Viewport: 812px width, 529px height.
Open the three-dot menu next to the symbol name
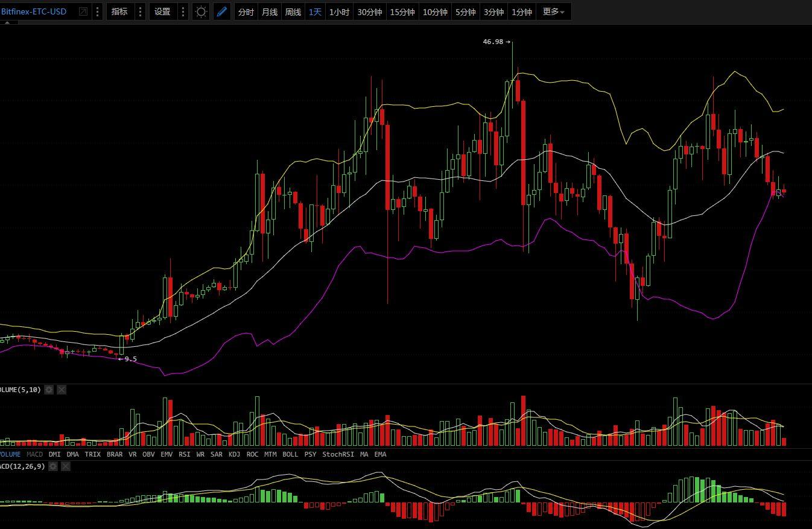[98, 11]
